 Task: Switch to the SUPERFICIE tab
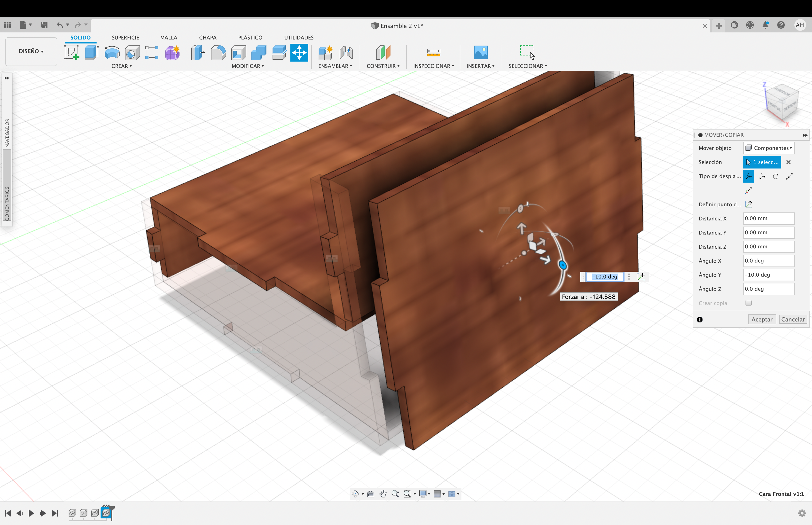point(125,38)
